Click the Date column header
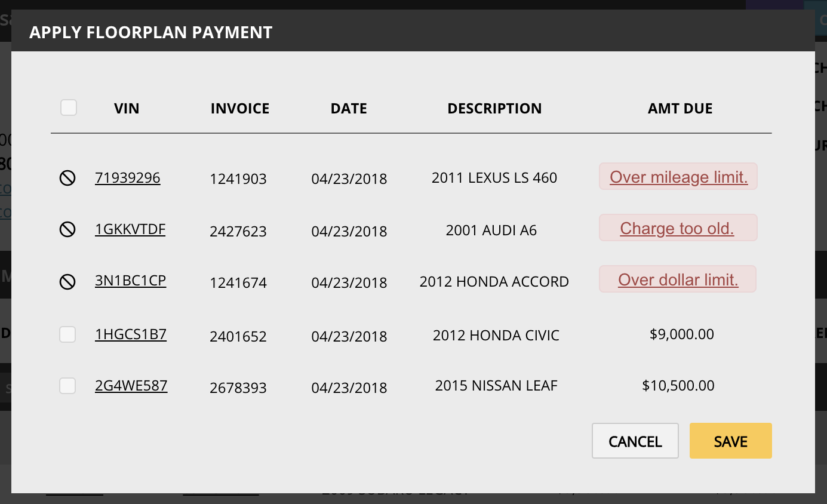 (349, 109)
